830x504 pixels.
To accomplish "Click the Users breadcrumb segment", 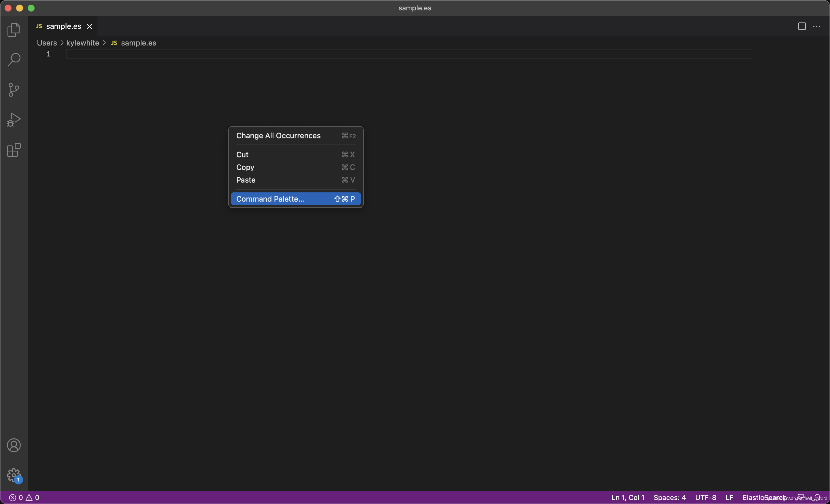I will (47, 43).
